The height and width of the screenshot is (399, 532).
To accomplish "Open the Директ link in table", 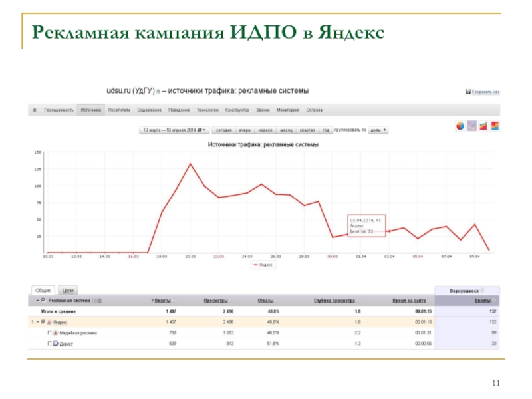I will pyautogui.click(x=66, y=344).
